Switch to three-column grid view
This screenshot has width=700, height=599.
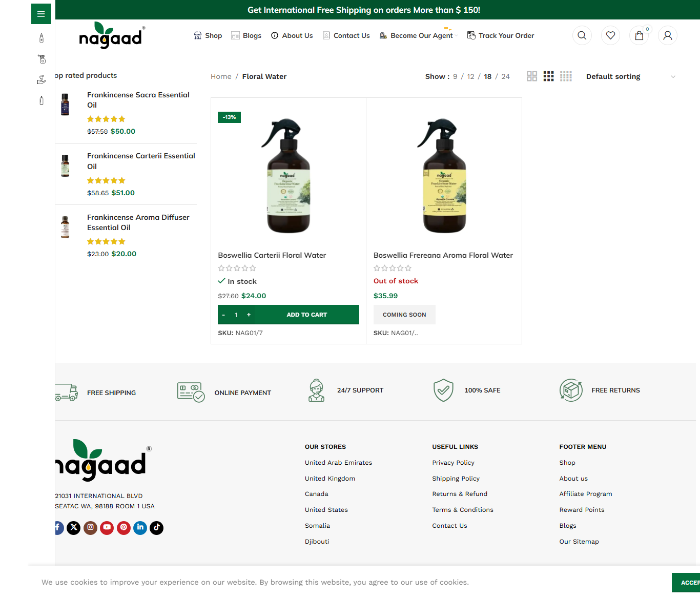coord(549,76)
